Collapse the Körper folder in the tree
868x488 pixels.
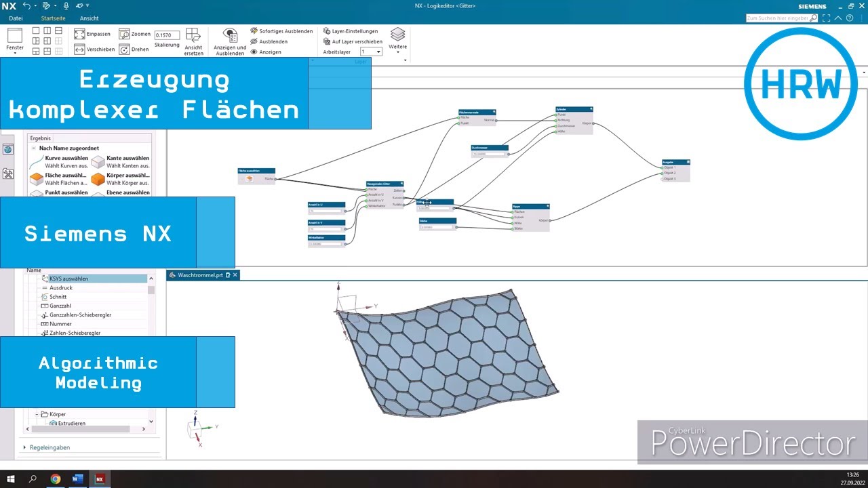click(36, 414)
